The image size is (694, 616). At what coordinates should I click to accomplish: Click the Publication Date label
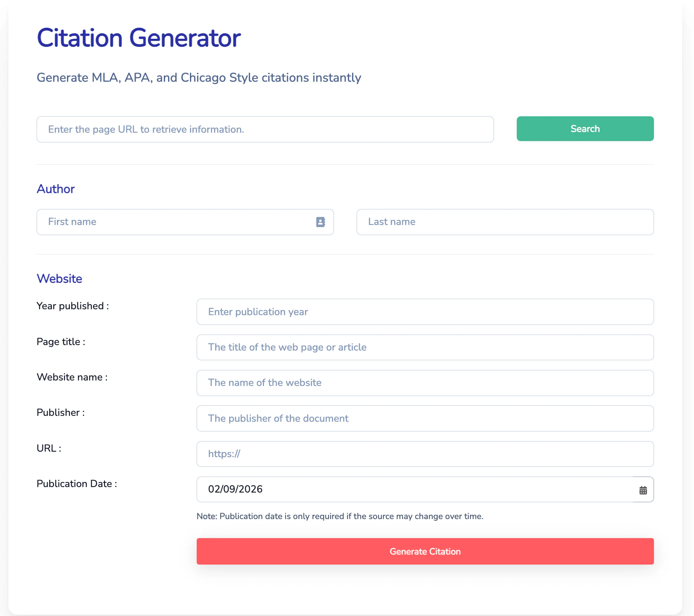77,484
